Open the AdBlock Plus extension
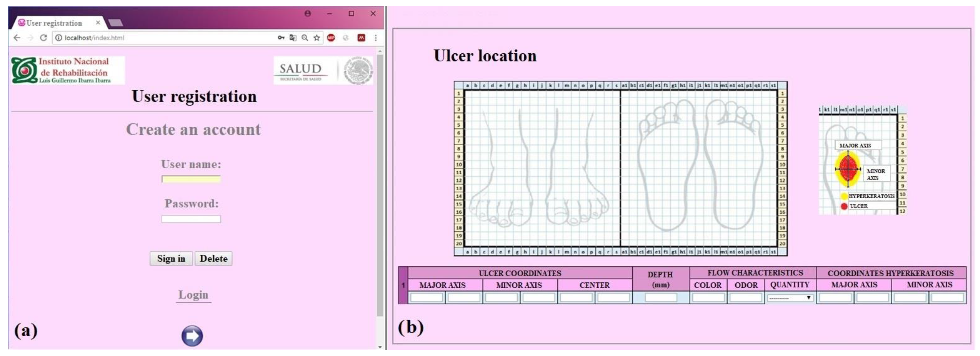This screenshot has width=980, height=356. (331, 38)
